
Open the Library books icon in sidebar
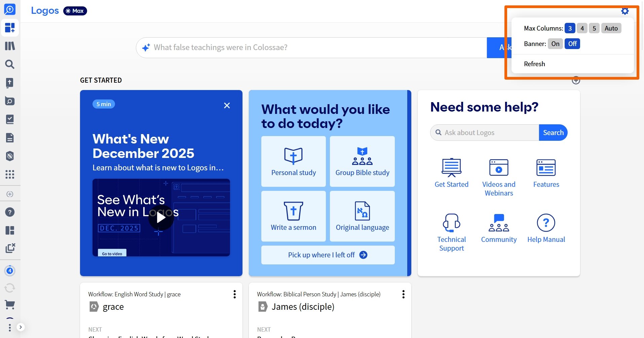[x=10, y=46]
